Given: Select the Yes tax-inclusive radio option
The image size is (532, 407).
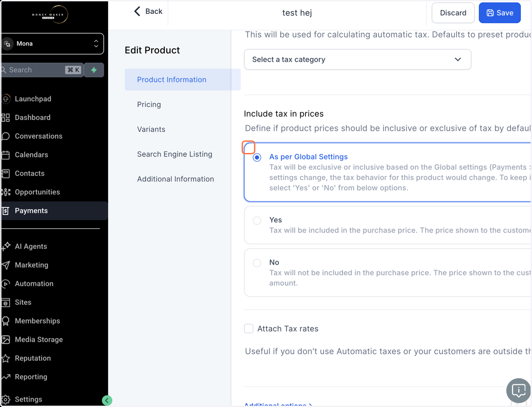Looking at the screenshot, I should tap(257, 220).
